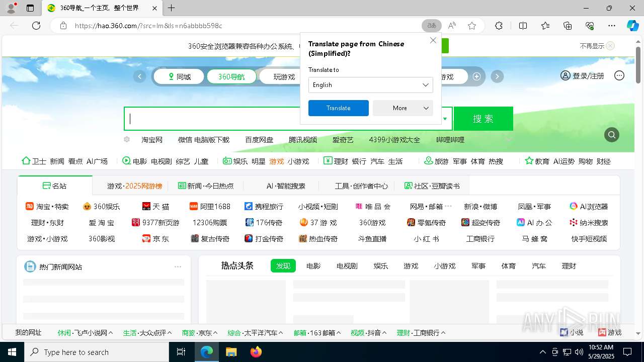
Task: Open the 携程旅行 site link
Action: (x=264, y=207)
